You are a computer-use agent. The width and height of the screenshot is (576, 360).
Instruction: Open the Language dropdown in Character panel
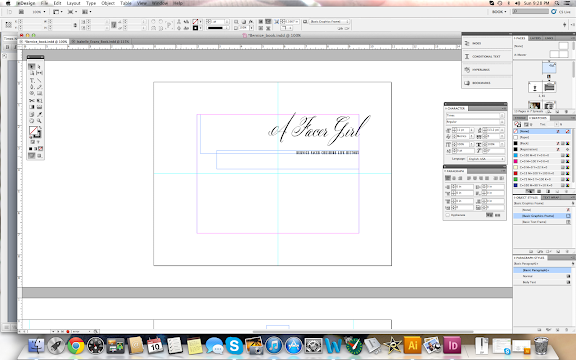tap(486, 159)
